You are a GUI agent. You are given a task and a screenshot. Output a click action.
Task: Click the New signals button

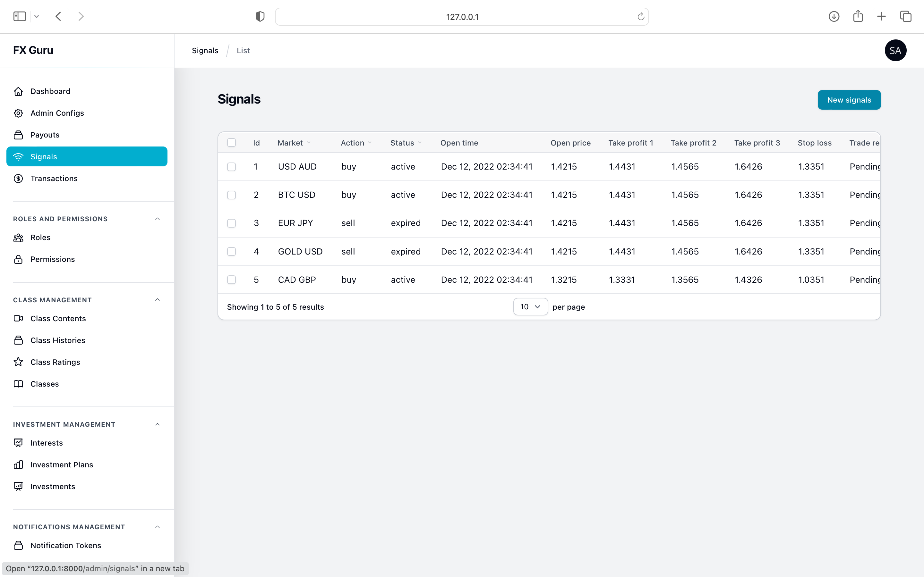[849, 100]
